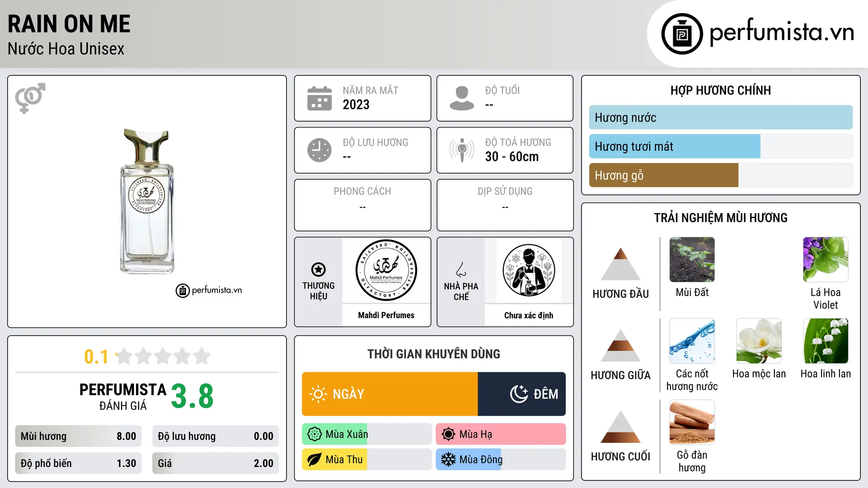Click the Thời gian khuyên dùng heading

pyautogui.click(x=434, y=354)
